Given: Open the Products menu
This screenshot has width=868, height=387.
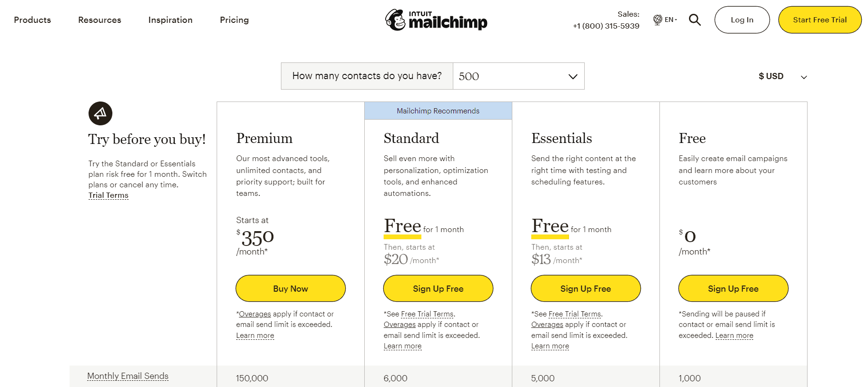Looking at the screenshot, I should pyautogui.click(x=32, y=20).
